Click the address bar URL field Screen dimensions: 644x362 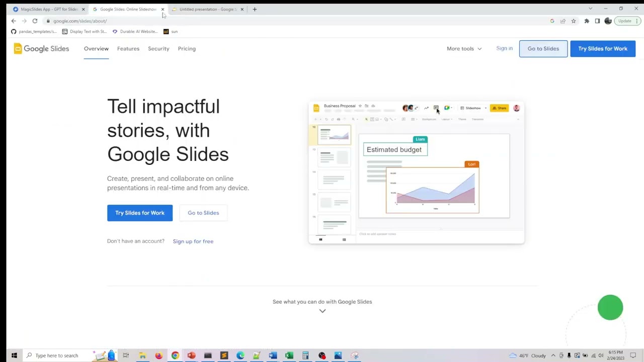click(297, 21)
